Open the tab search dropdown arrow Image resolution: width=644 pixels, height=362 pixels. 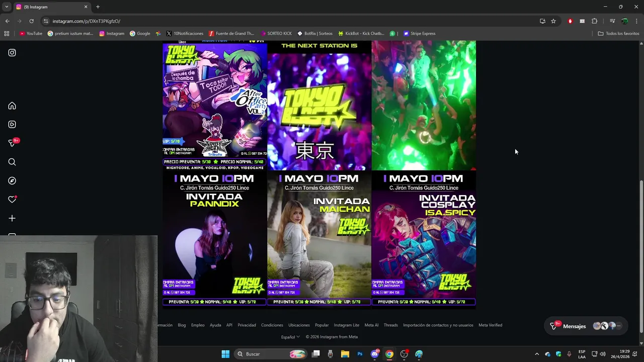tap(7, 7)
